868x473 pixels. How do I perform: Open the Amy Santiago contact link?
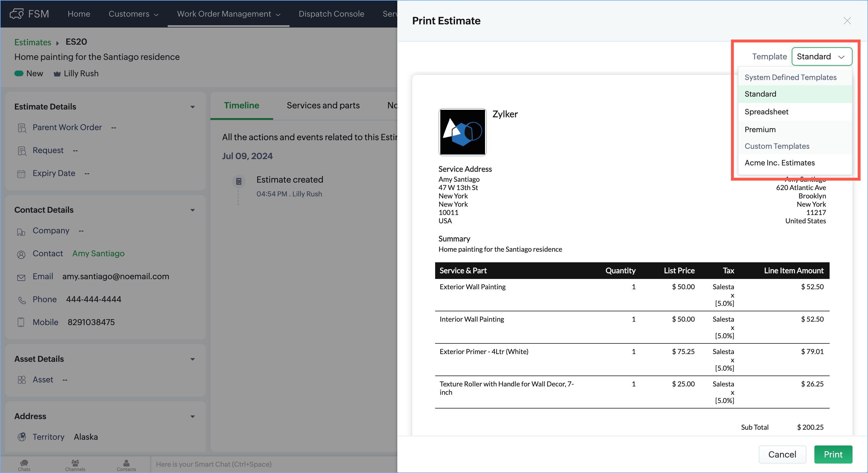pos(98,253)
